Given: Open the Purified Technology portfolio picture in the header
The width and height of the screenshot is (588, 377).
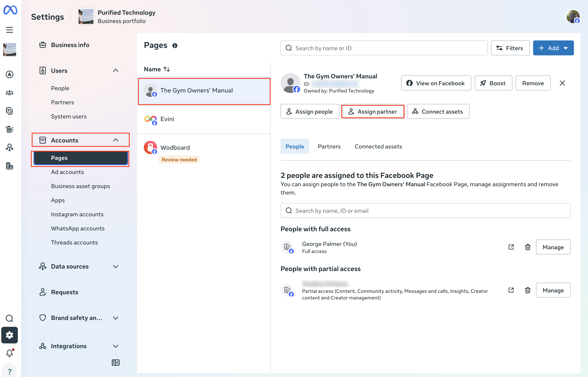Looking at the screenshot, I should [86, 17].
